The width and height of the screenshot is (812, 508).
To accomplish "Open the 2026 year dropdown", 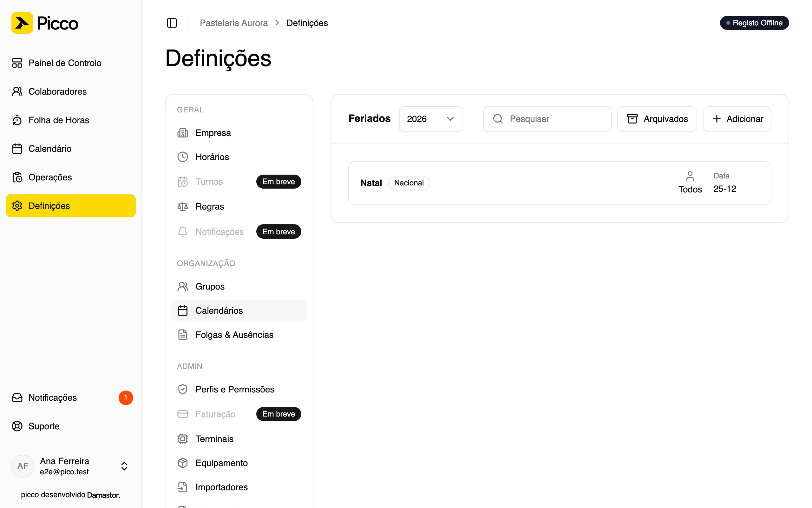I will coord(430,119).
